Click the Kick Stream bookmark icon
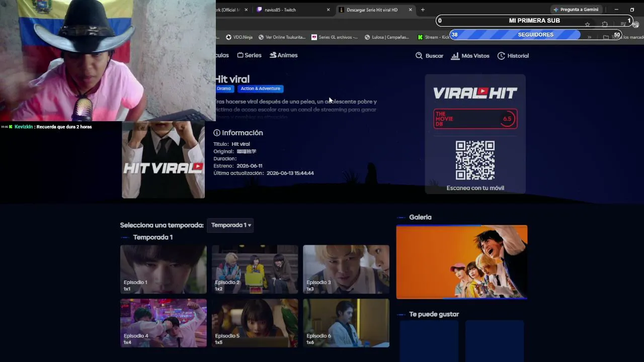644x362 pixels. [420, 37]
